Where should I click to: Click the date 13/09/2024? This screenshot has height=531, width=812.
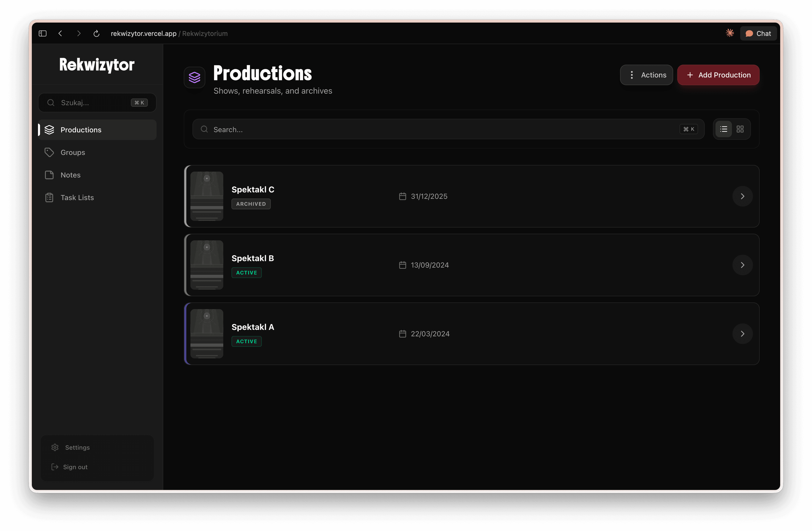(430, 265)
